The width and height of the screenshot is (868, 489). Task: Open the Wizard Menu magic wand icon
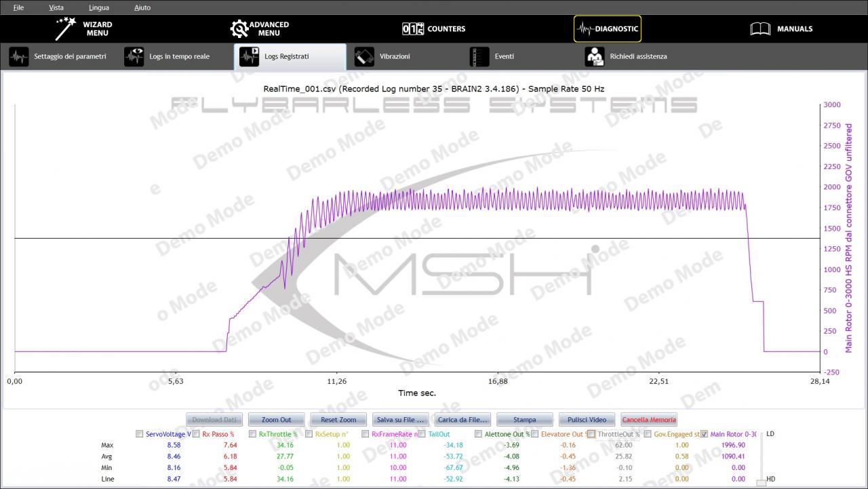pyautogui.click(x=66, y=29)
